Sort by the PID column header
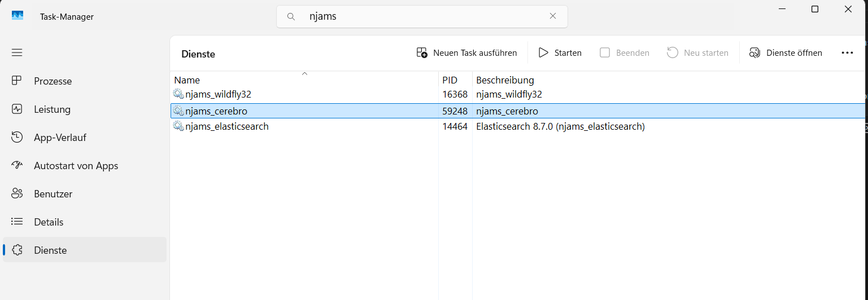Screen dimensions: 868x300 click(x=455, y=80)
